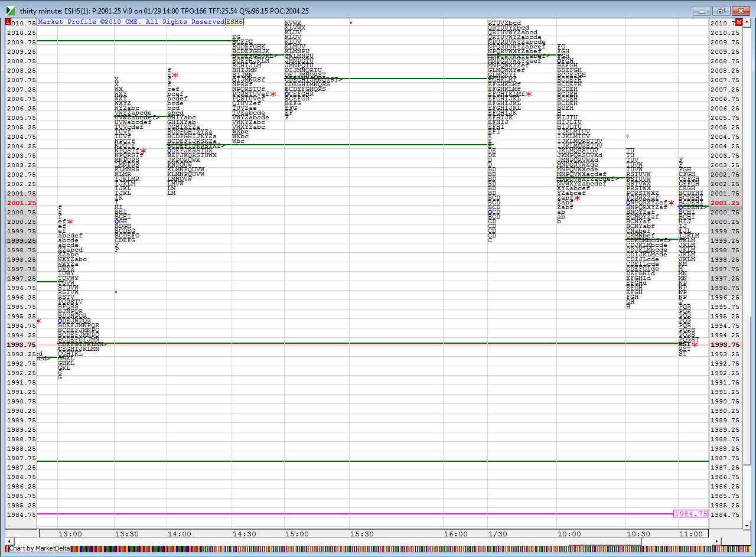756x557 pixels.
Task: Click highlighted 2001.25 on right price axis
Action: click(x=725, y=203)
